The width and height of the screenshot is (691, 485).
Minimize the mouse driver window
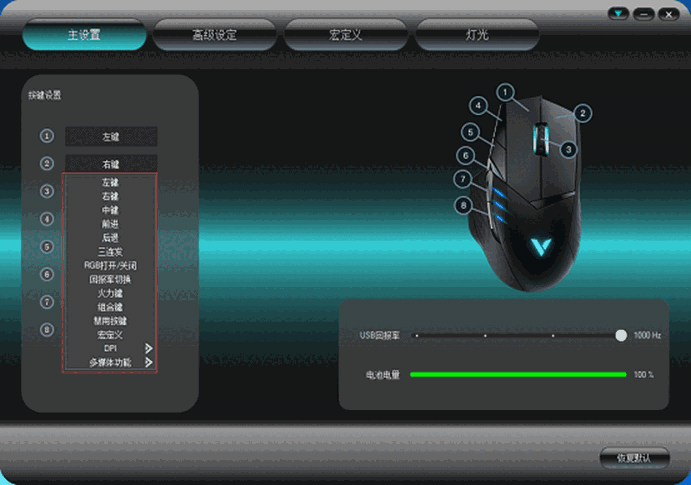click(643, 14)
